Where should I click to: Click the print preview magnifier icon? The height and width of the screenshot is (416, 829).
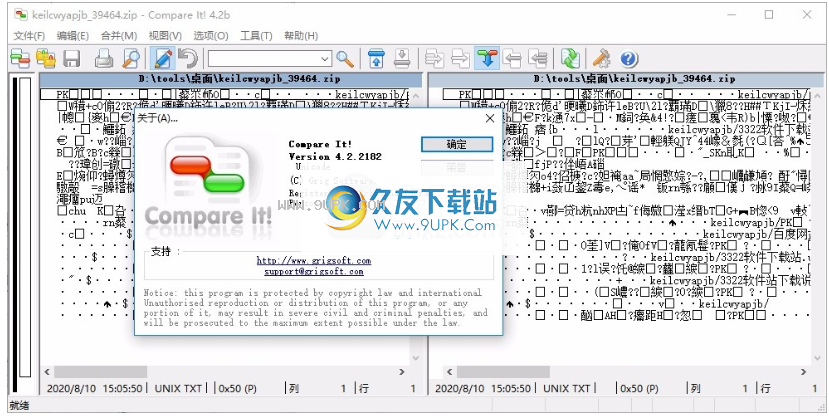click(x=131, y=59)
